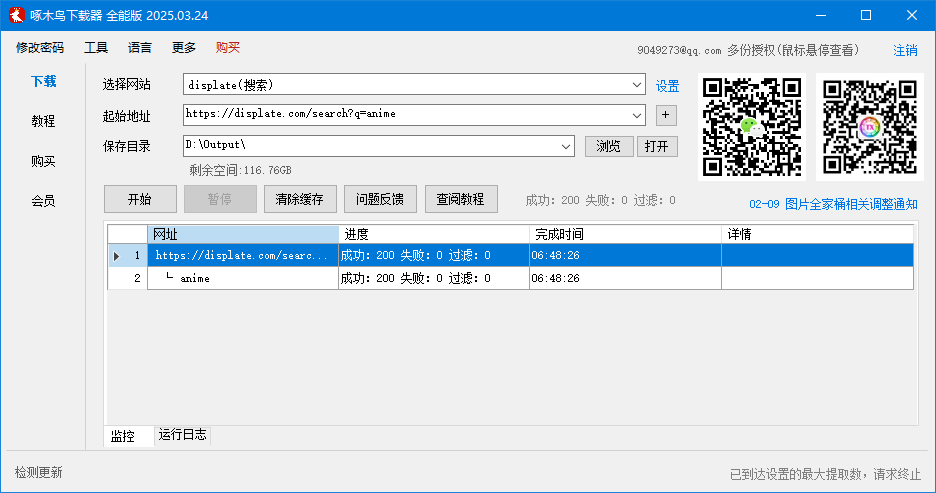This screenshot has width=936, height=493.
Task: Expand the 保存目录 dropdown arrow
Action: (566, 146)
